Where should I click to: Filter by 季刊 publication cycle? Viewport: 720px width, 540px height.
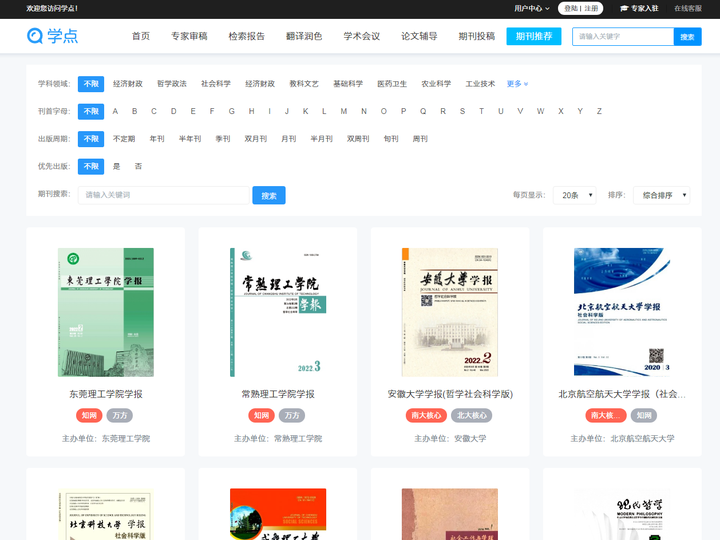pos(223,139)
